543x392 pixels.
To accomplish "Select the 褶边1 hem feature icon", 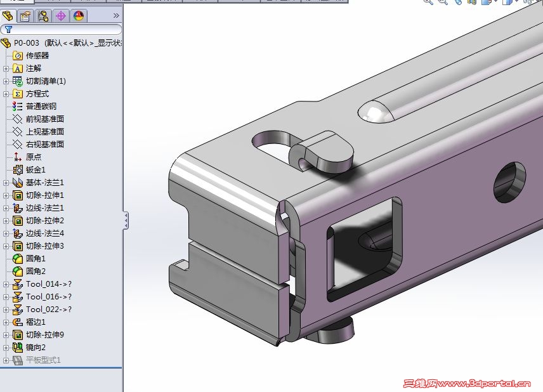I will 18,322.
